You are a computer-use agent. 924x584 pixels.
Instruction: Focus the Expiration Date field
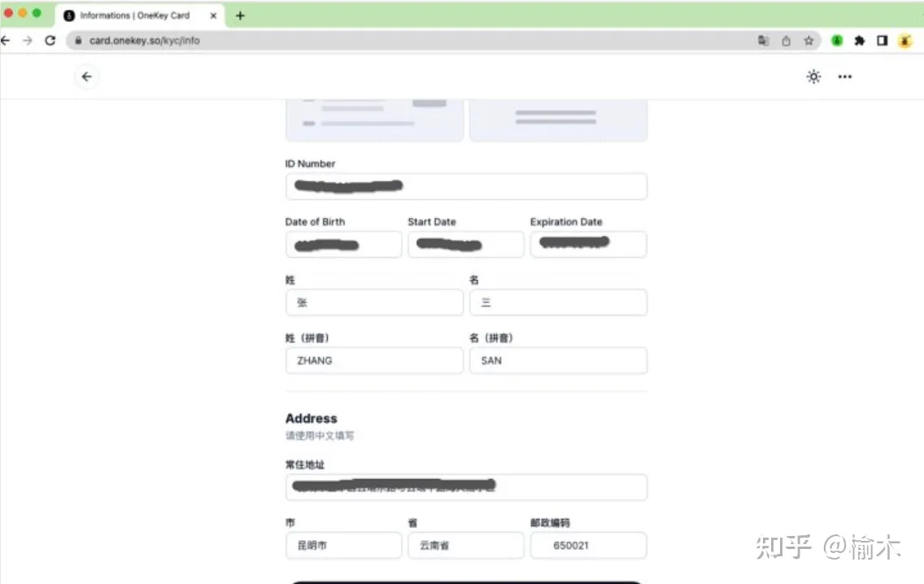pyautogui.click(x=588, y=245)
